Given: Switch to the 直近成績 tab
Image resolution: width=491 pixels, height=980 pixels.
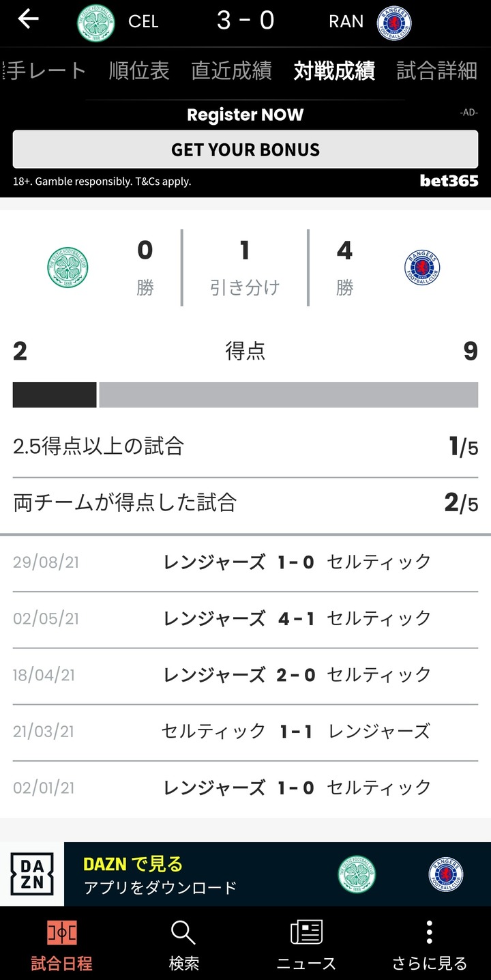Looking at the screenshot, I should pos(231,71).
